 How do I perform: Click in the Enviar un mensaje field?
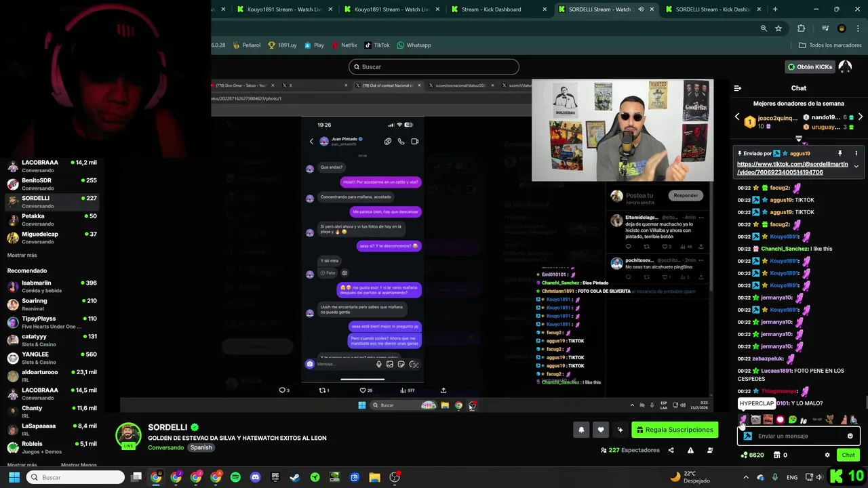(x=799, y=436)
